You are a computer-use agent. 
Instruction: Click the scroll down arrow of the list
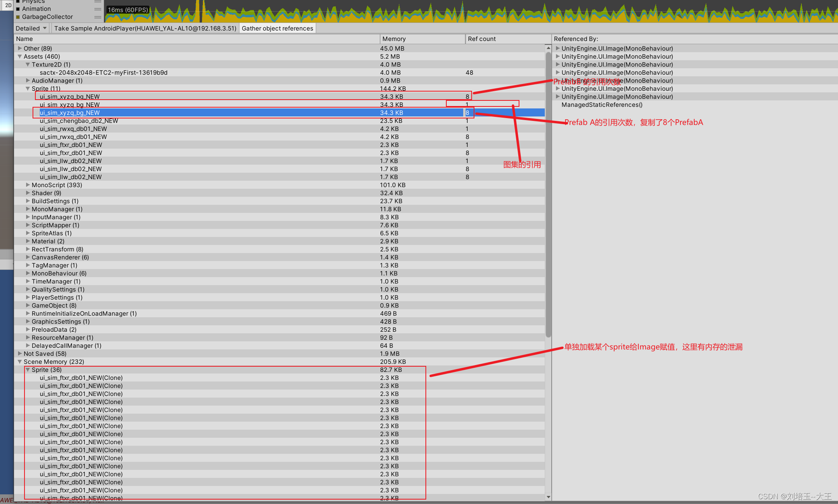548,497
